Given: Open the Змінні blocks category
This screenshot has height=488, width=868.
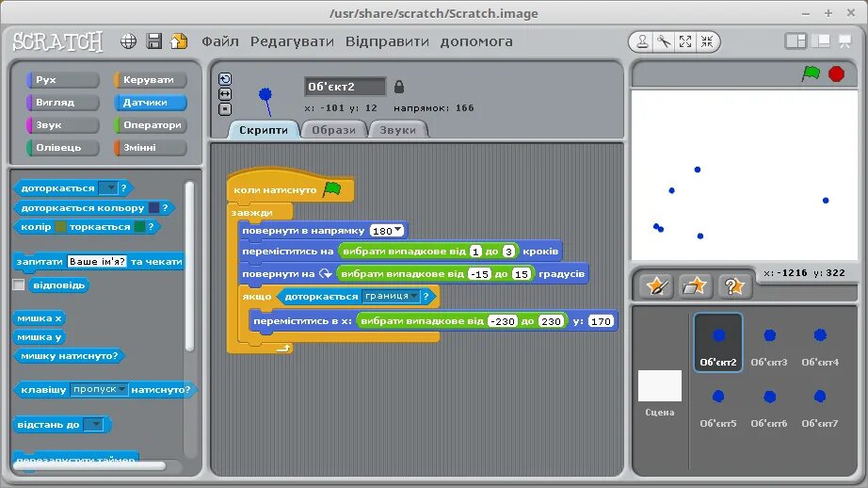Looking at the screenshot, I should pyautogui.click(x=150, y=148).
